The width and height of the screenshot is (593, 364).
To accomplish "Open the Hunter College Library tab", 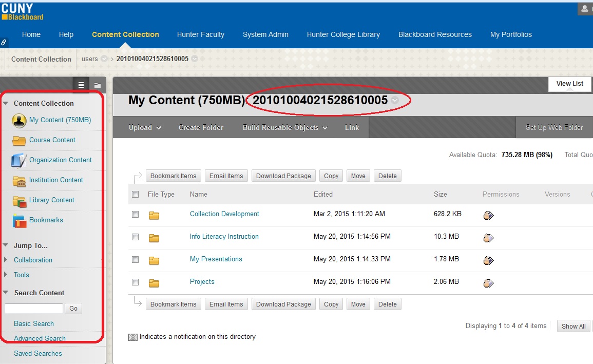I will [343, 34].
